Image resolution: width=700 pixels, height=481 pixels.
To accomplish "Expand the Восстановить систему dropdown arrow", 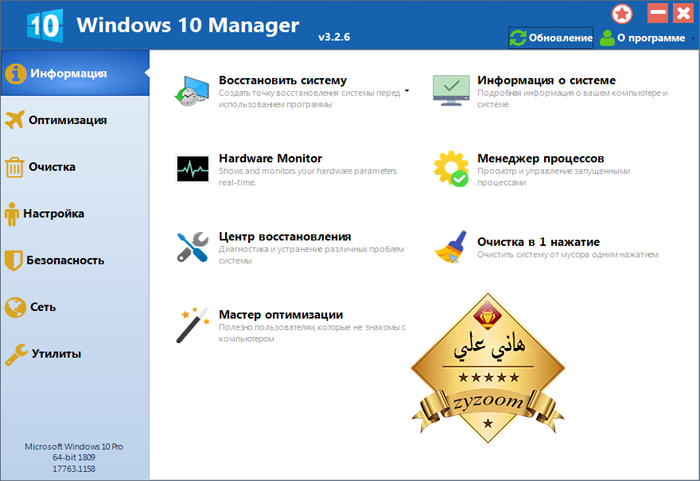I will 407,91.
